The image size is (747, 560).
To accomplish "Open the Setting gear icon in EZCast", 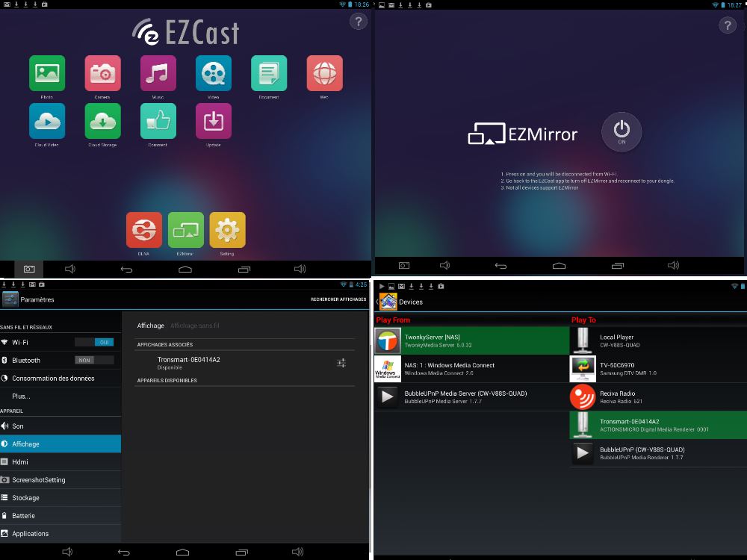I will [x=227, y=230].
